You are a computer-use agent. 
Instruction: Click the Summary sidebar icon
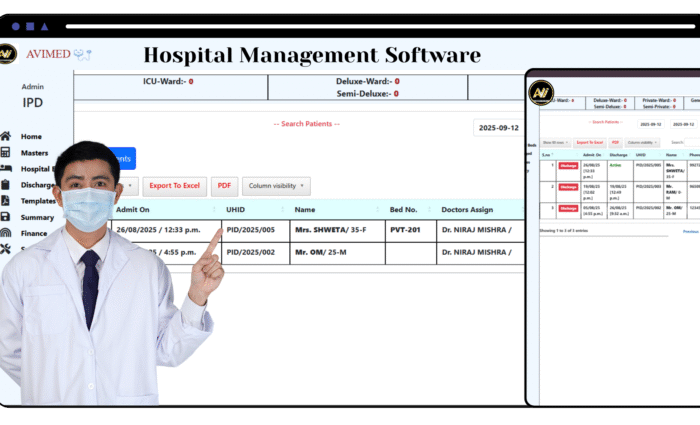click(6, 217)
